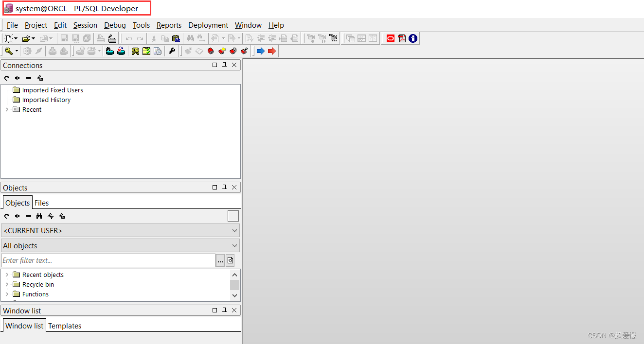Click the two crossed keys icon
Viewport: 644px width, 344px height.
click(x=135, y=51)
